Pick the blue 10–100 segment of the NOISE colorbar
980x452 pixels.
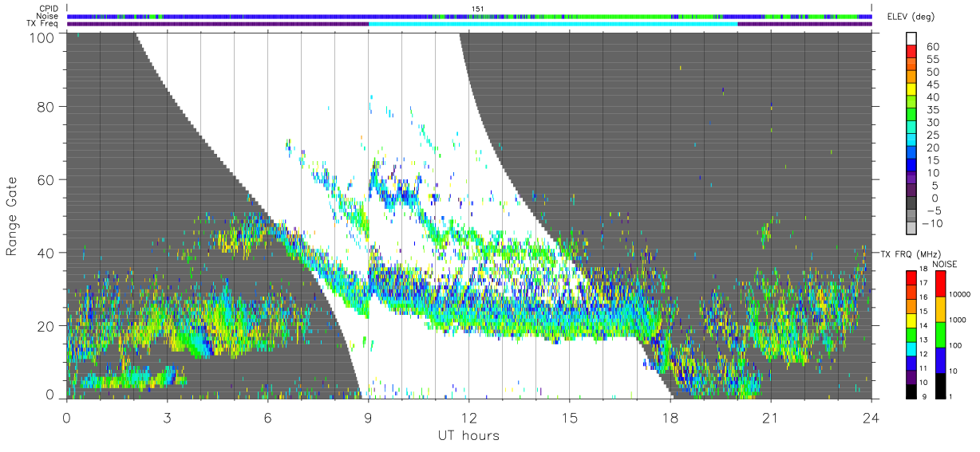(x=940, y=360)
